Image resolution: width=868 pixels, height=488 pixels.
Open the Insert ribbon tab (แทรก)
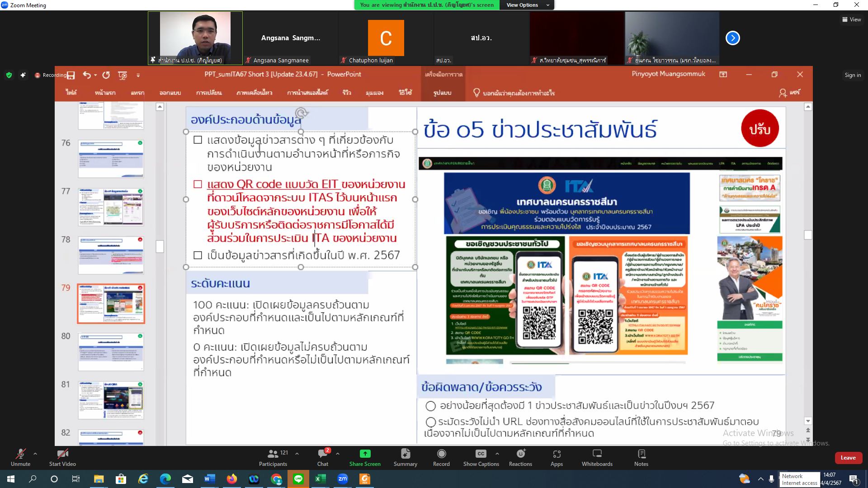tap(137, 93)
